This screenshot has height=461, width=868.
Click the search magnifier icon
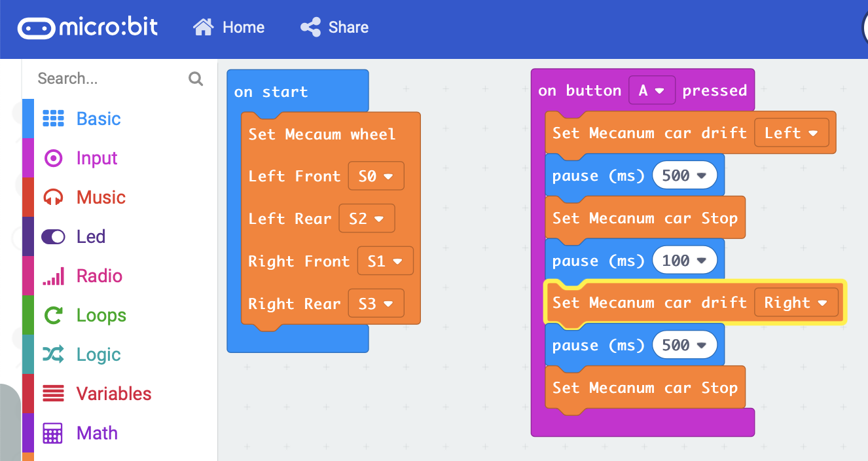tap(195, 79)
